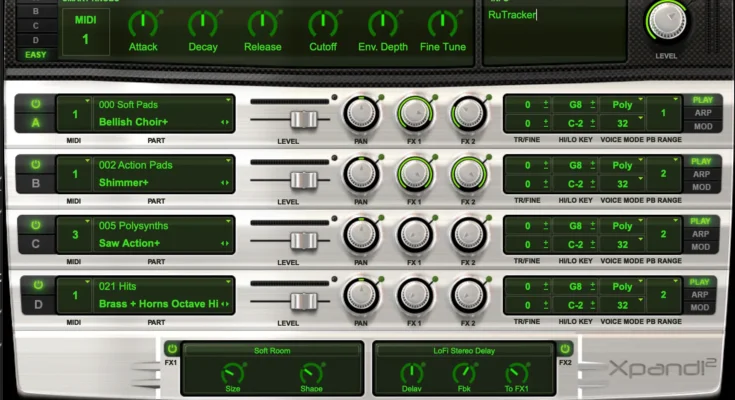Click the LoFi Stereo Delay Fbk knob
735x400 pixels.
463,374
